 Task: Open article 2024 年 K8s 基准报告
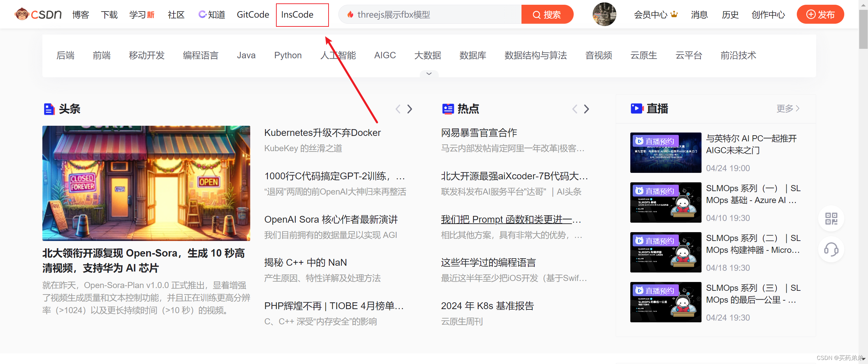[x=488, y=306]
